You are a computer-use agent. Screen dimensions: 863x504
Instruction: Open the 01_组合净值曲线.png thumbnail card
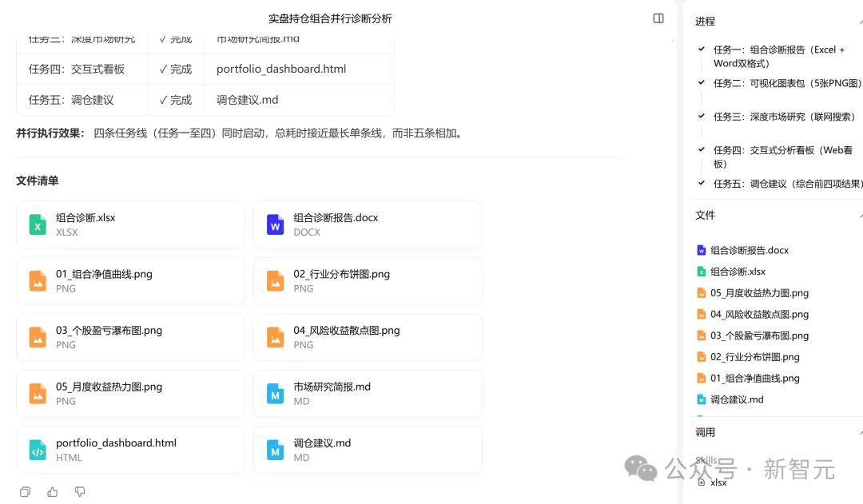[130, 280]
